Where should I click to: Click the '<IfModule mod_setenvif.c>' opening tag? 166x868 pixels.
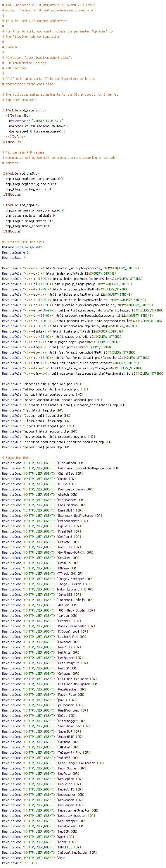(x=24, y=111)
